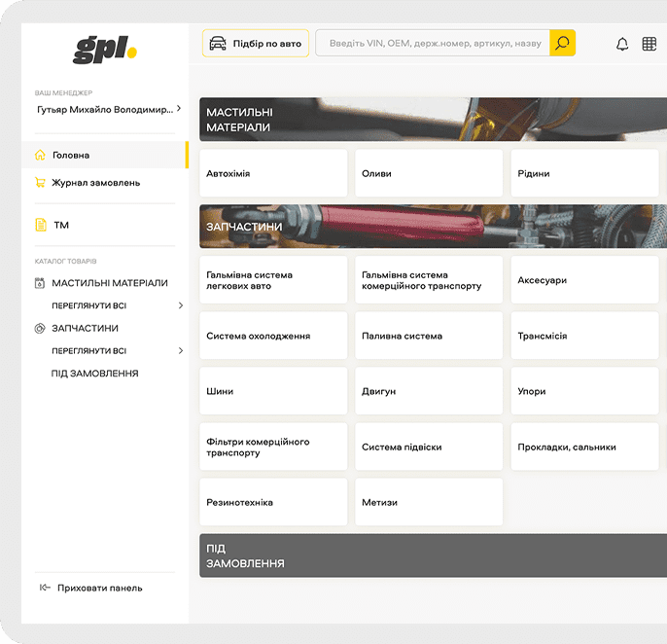This screenshot has width=667, height=644.
Task: Click the oil canister icon for МАСТИЛЬНІ МАТЕРІАЛИ
Action: coord(40,283)
